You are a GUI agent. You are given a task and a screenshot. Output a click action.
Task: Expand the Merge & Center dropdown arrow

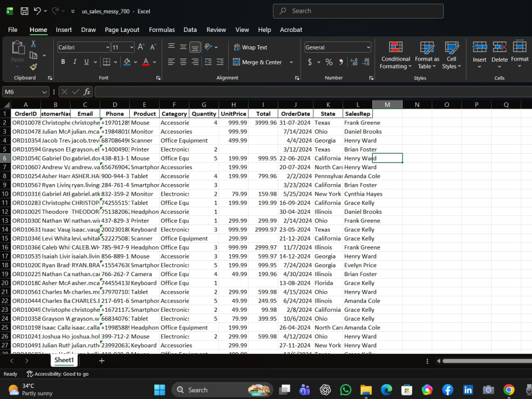291,62
